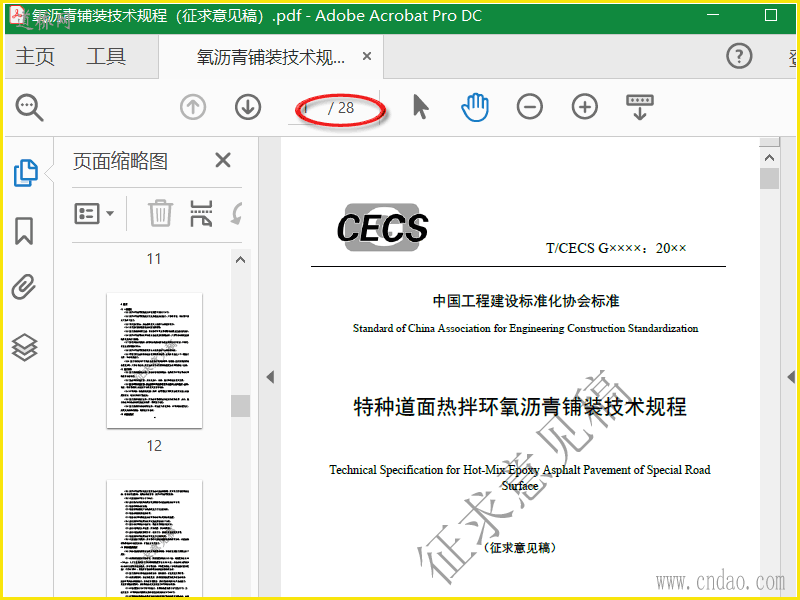Zoom out with the minus button

point(530,107)
